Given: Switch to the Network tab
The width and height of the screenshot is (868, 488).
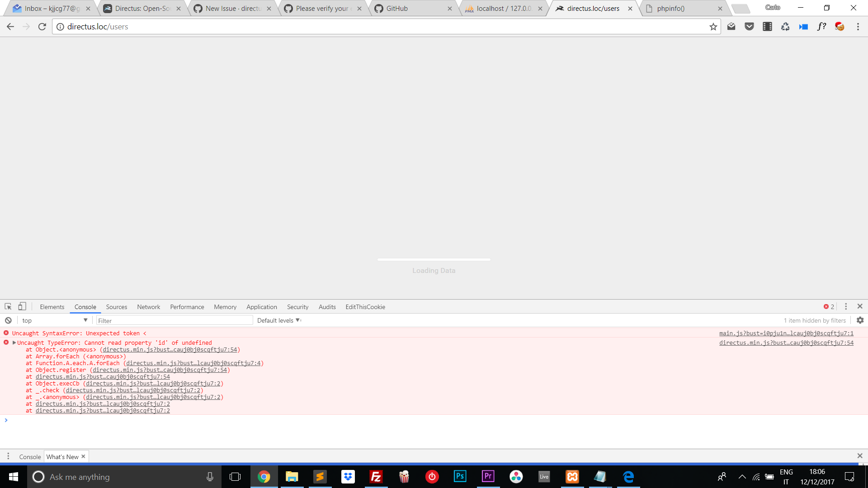Looking at the screenshot, I should [x=148, y=307].
